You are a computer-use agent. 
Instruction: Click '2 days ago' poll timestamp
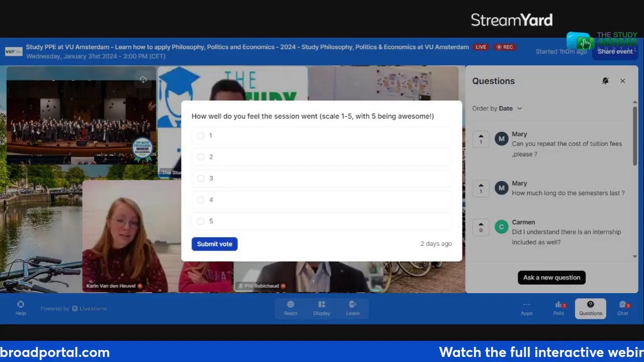tap(436, 244)
